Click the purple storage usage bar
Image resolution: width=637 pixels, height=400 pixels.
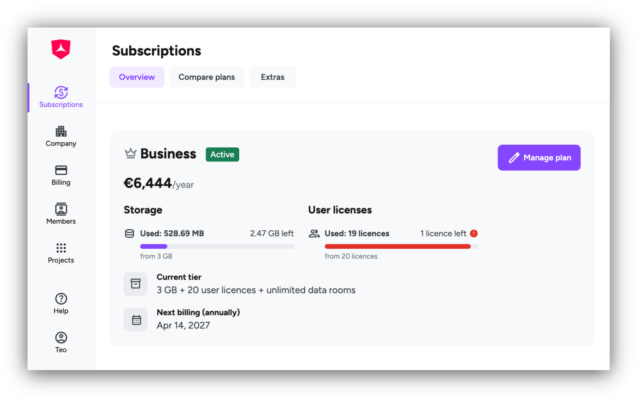154,246
